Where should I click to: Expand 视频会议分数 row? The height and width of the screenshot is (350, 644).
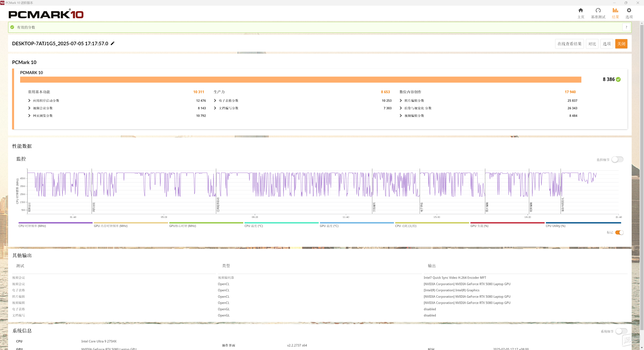pos(29,108)
